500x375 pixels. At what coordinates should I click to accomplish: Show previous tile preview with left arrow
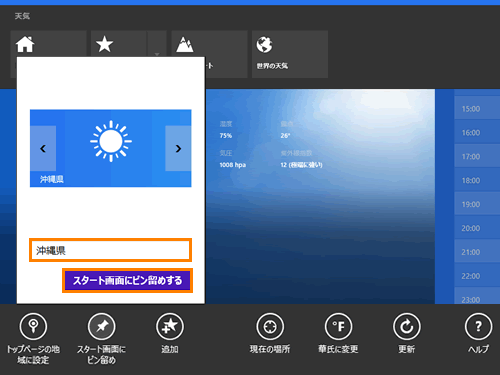pos(43,148)
